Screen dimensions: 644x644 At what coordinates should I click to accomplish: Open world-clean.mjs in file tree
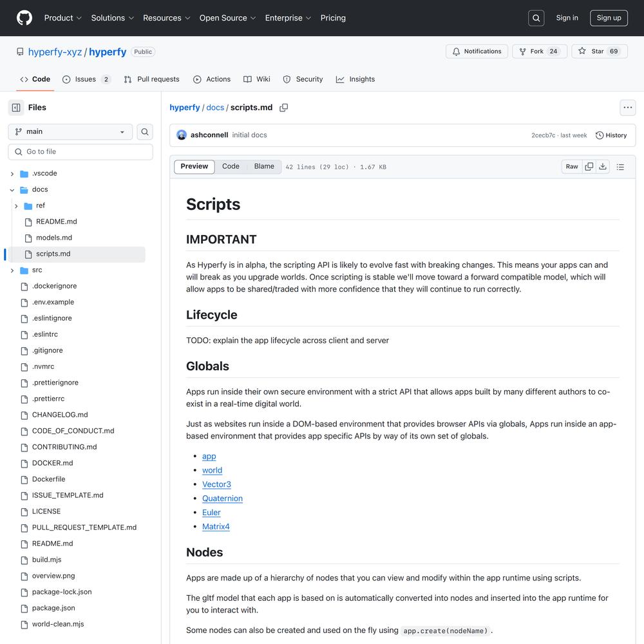point(58,624)
